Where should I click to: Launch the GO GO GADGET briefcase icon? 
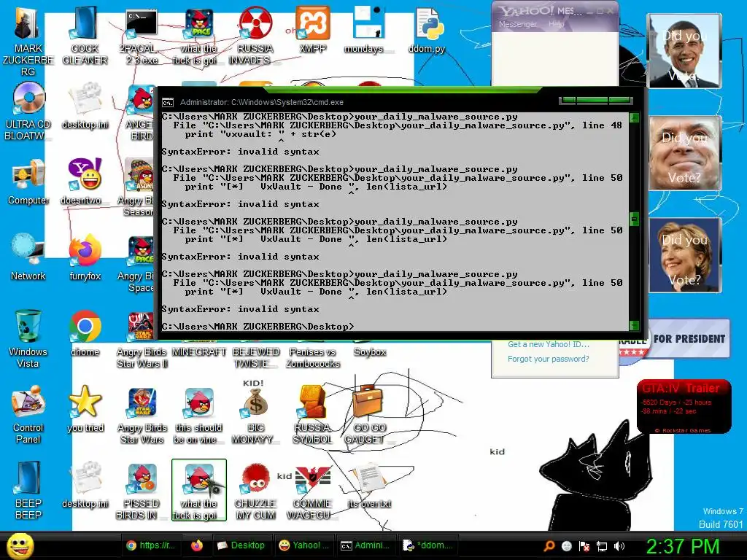[x=367, y=402]
